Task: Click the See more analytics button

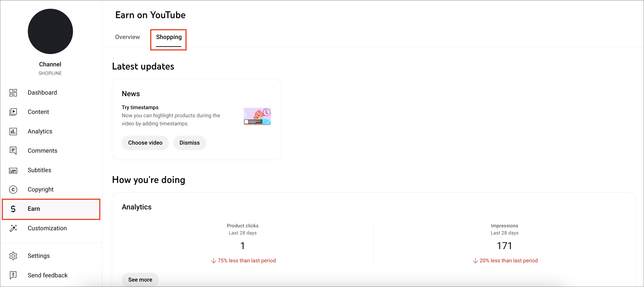Action: point(140,280)
